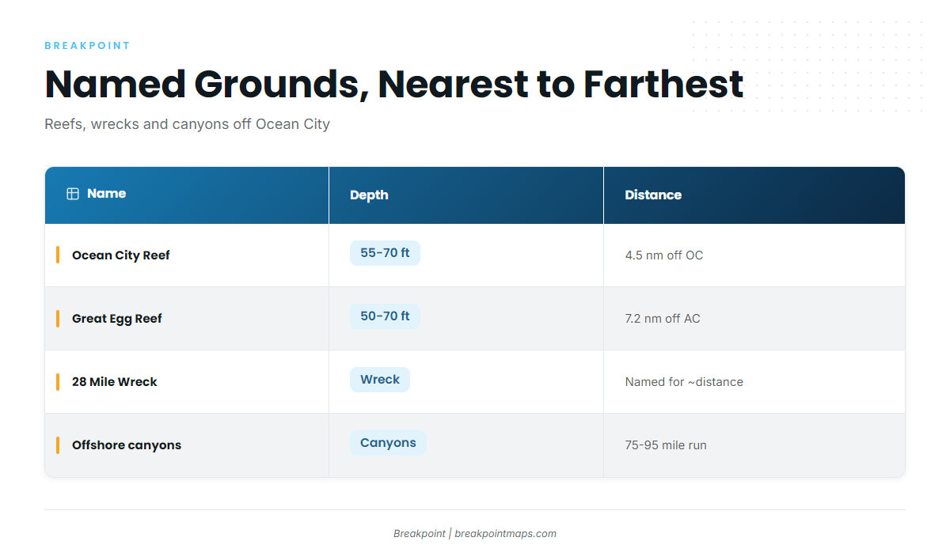Select the 75-95 mile run distance
This screenshot has width=950, height=560.
[x=666, y=445]
